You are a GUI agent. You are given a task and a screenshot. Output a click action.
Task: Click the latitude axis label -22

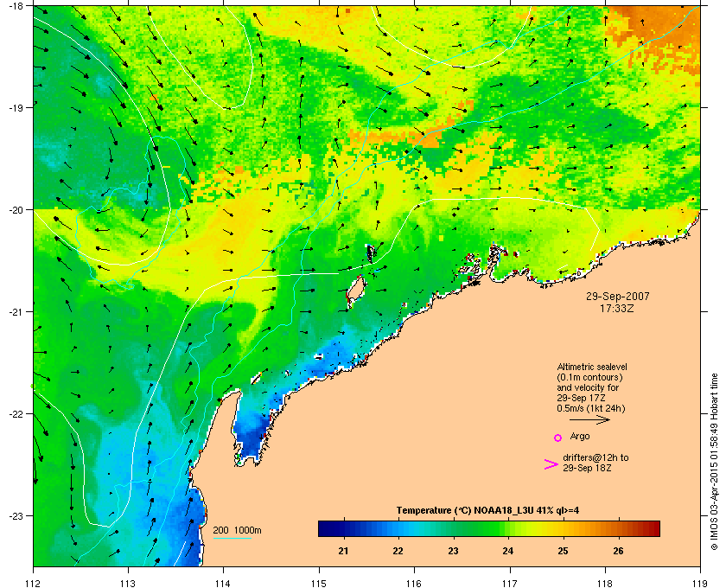(x=16, y=414)
